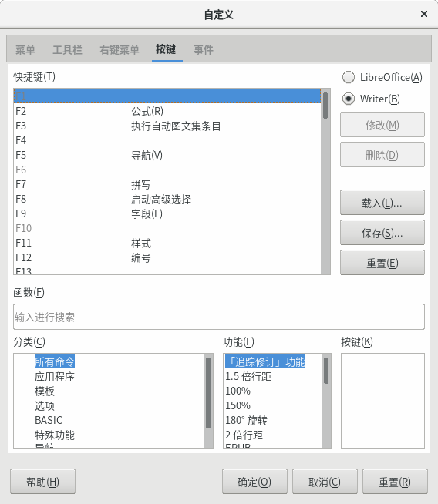Select the F5 导航(V) shortcut row
Image resolution: width=438 pixels, height=504 pixels.
(167, 155)
